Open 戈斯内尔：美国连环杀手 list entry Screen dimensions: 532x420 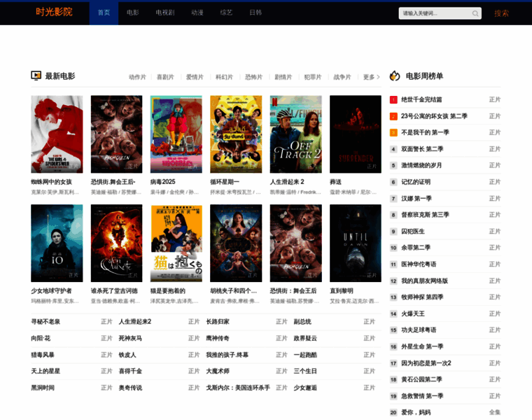[x=238, y=388]
